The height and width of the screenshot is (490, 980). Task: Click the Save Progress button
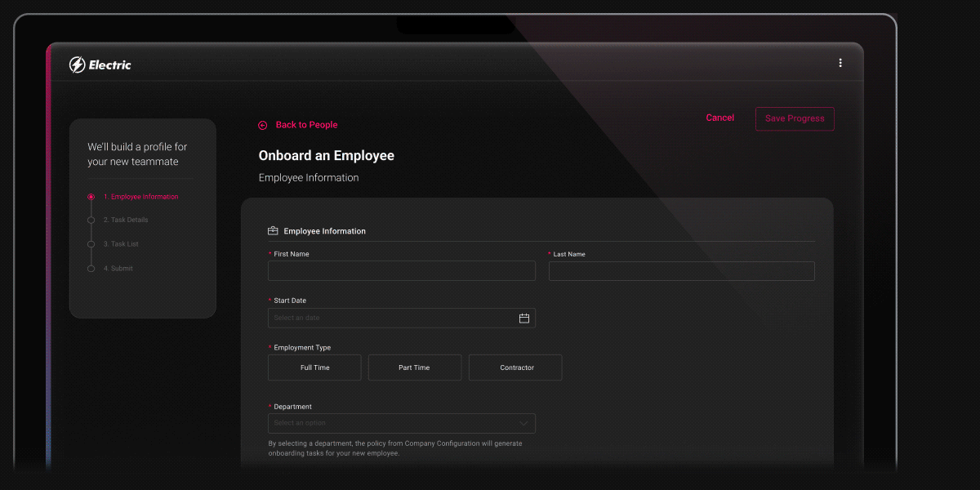click(x=795, y=118)
